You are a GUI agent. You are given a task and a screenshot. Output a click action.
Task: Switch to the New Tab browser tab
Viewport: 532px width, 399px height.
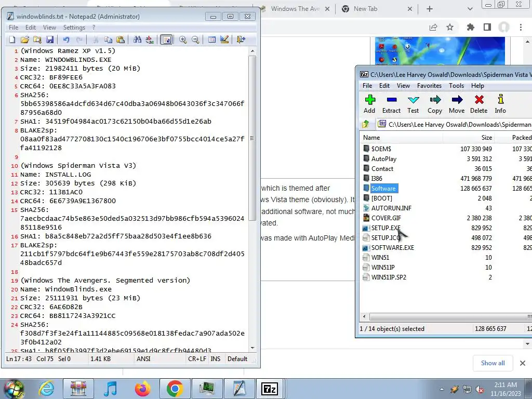(x=377, y=9)
